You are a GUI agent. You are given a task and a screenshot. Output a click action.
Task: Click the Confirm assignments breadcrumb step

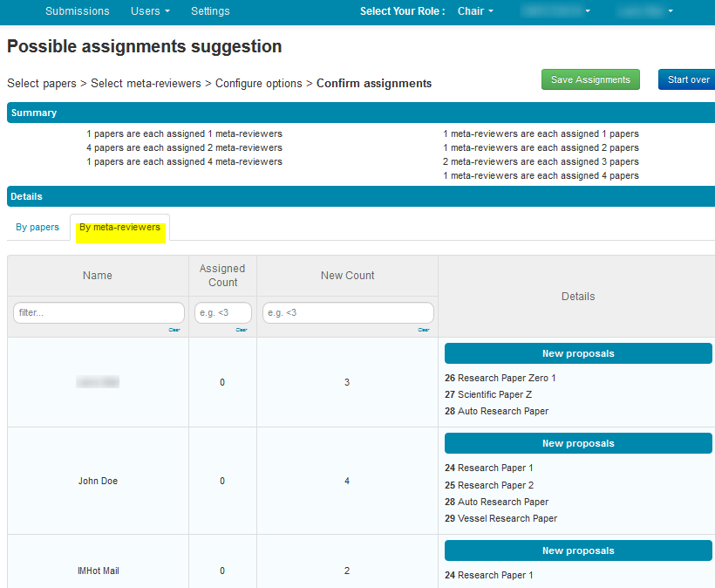point(374,84)
